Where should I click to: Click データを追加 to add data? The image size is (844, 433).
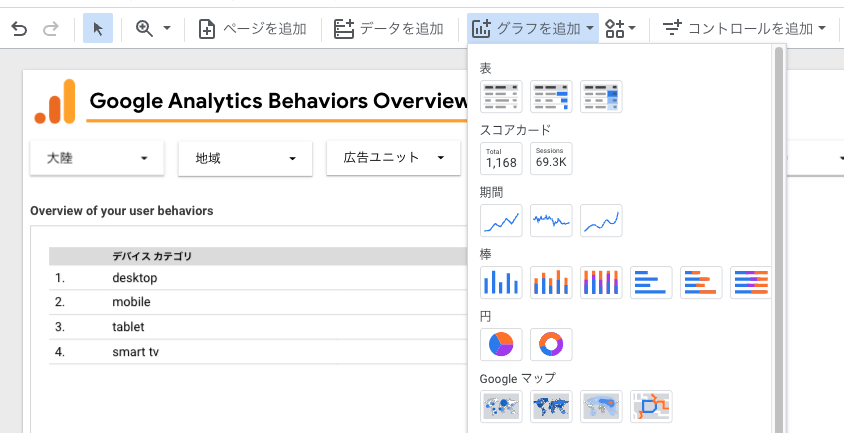(x=389, y=29)
